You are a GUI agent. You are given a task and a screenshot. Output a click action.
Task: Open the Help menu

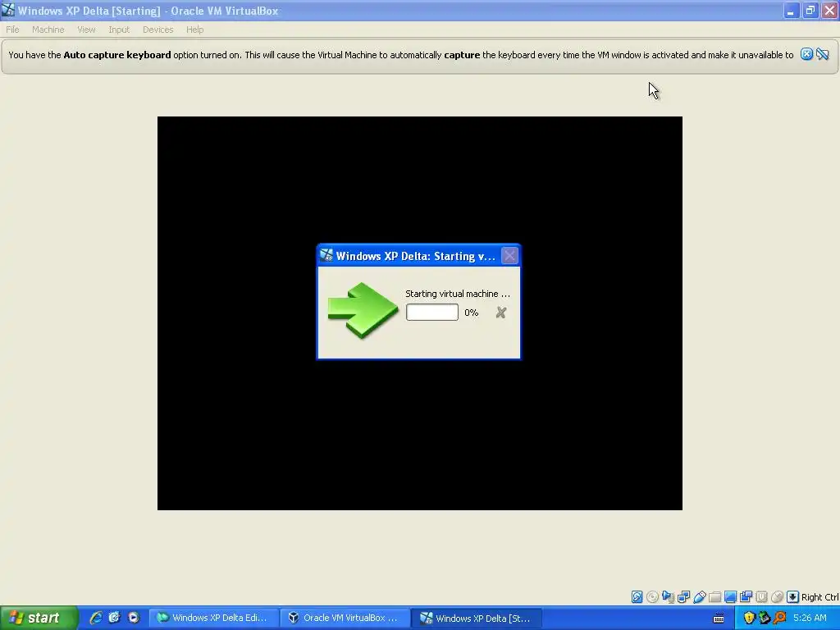point(195,30)
